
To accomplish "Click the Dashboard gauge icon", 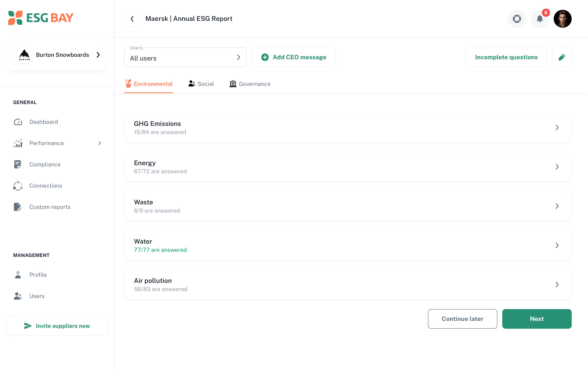I will (x=18, y=122).
